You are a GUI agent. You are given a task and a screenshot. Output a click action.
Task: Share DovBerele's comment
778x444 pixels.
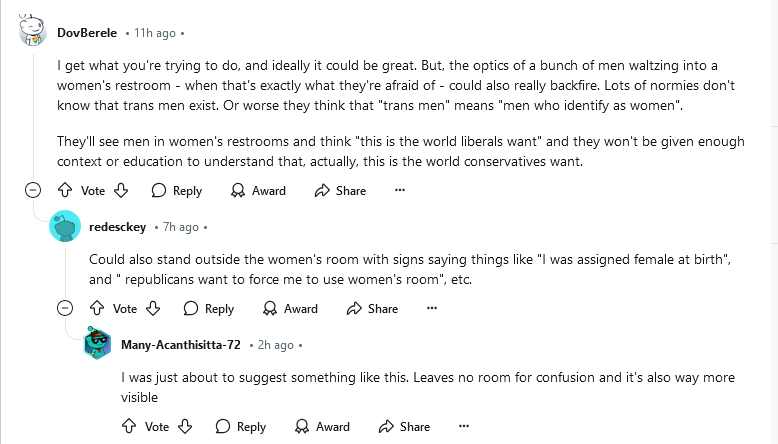340,190
